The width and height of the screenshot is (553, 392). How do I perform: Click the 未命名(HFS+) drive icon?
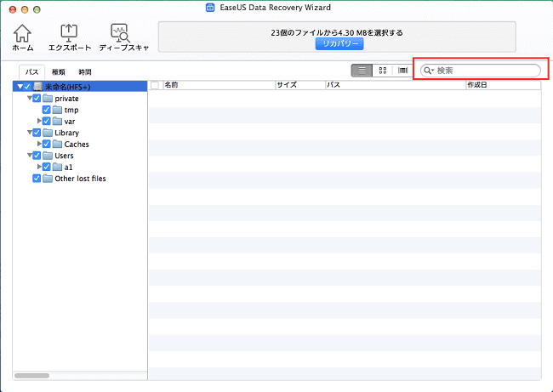38,87
